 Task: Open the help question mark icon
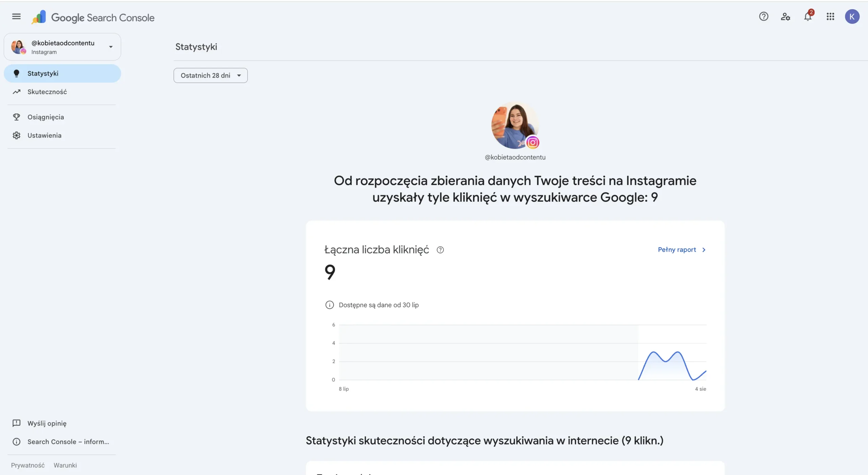tap(764, 17)
